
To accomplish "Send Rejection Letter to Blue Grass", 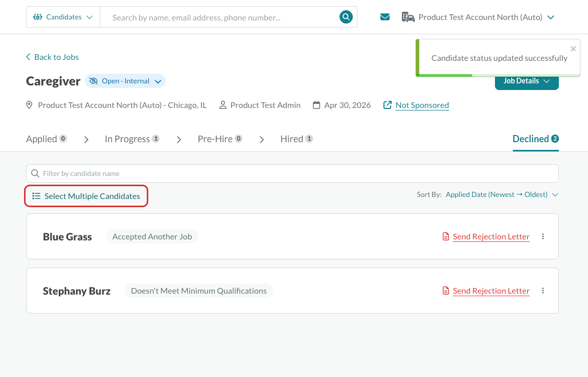I will click(491, 237).
